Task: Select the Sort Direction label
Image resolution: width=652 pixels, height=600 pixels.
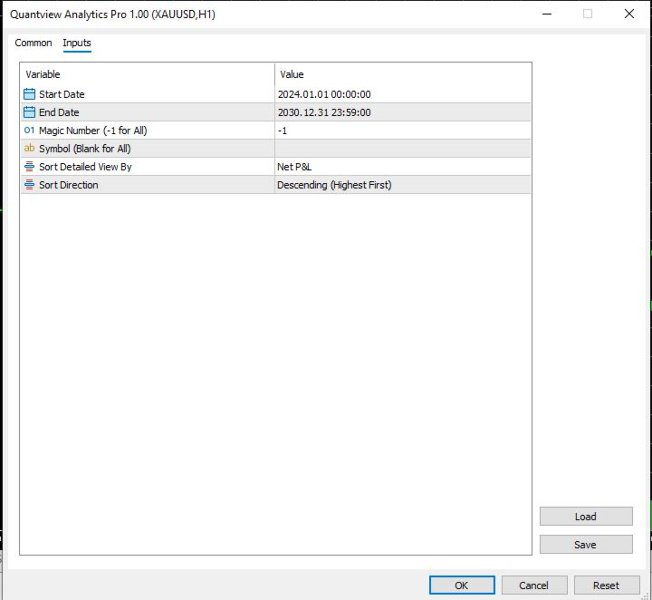Action: [x=69, y=185]
